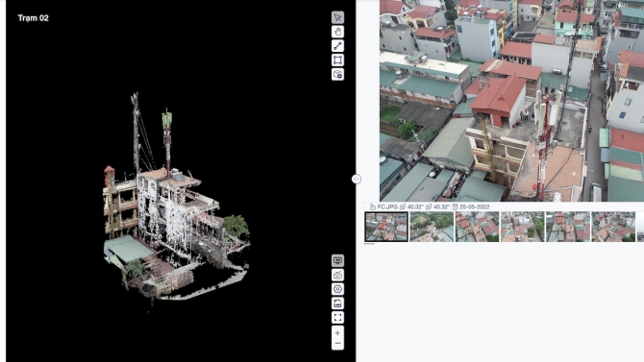Open the third thumbnail in photo strip
This screenshot has height=362, width=644.
pyautogui.click(x=478, y=227)
